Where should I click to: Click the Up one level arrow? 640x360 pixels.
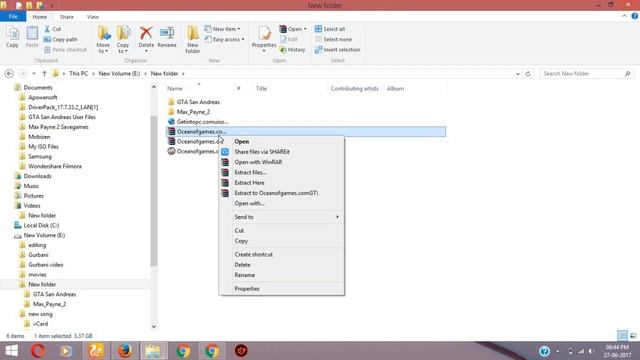tap(44, 73)
